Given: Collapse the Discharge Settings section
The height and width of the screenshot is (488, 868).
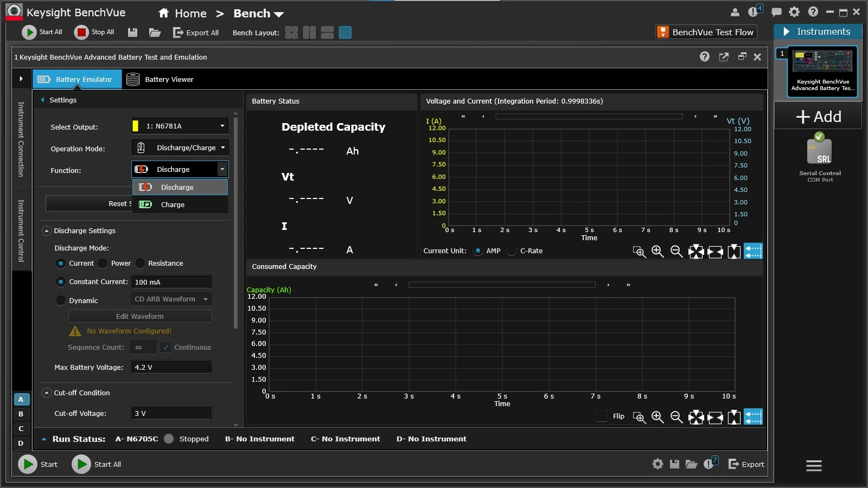Looking at the screenshot, I should coord(47,231).
